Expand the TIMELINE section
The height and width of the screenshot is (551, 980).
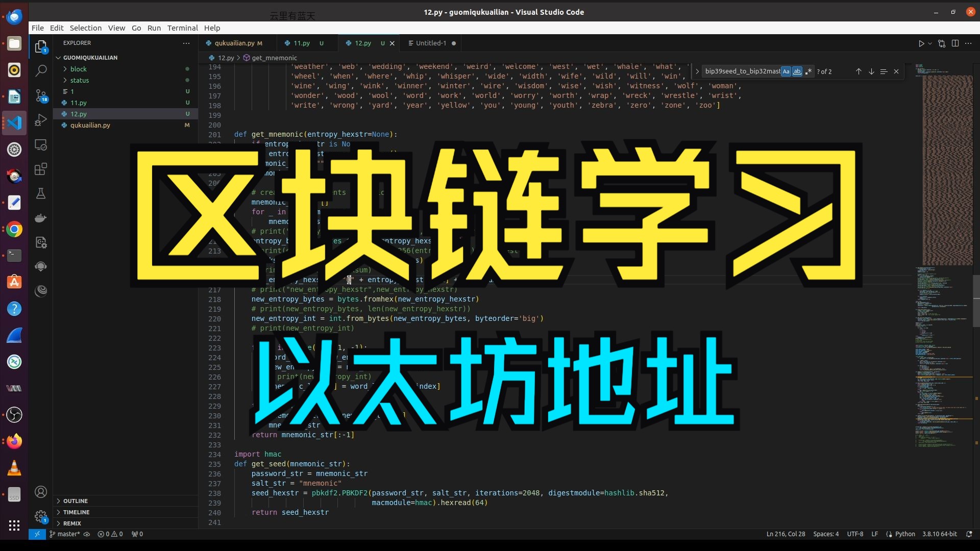click(76, 512)
